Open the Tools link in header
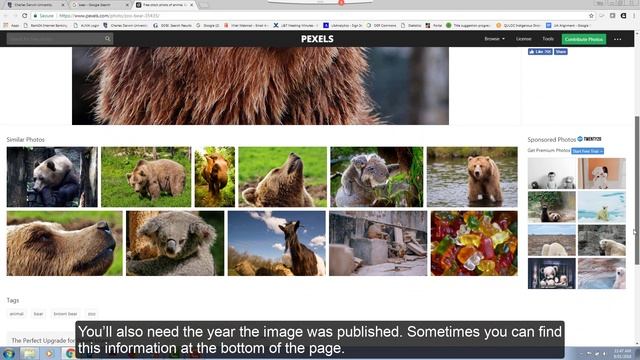This screenshot has height=360, width=640. [x=548, y=39]
